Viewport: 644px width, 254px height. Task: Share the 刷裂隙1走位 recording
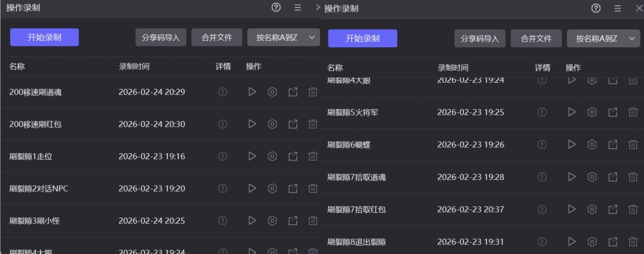point(293,156)
